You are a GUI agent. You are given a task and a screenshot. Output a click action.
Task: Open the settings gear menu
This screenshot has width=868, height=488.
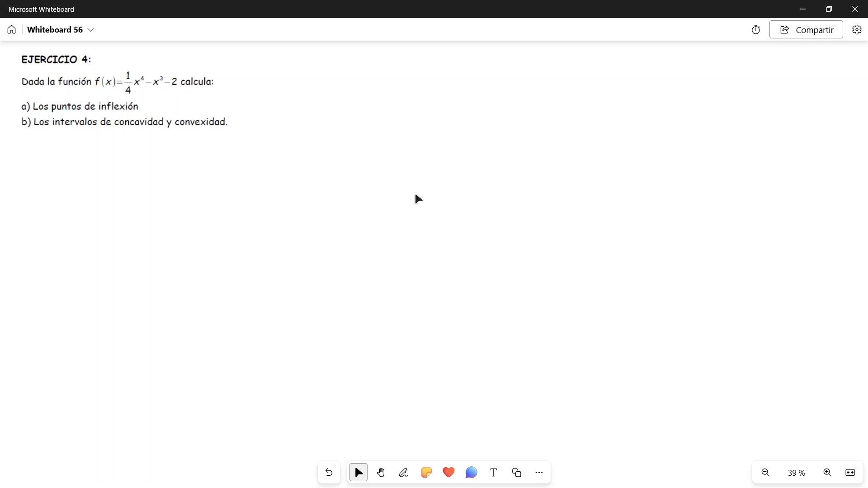tap(857, 30)
